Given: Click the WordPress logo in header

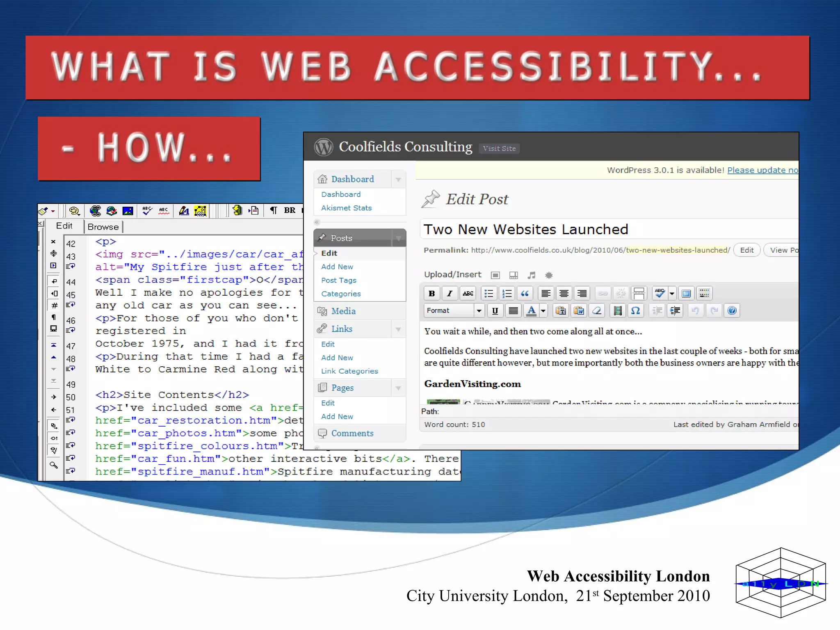Looking at the screenshot, I should pyautogui.click(x=324, y=147).
